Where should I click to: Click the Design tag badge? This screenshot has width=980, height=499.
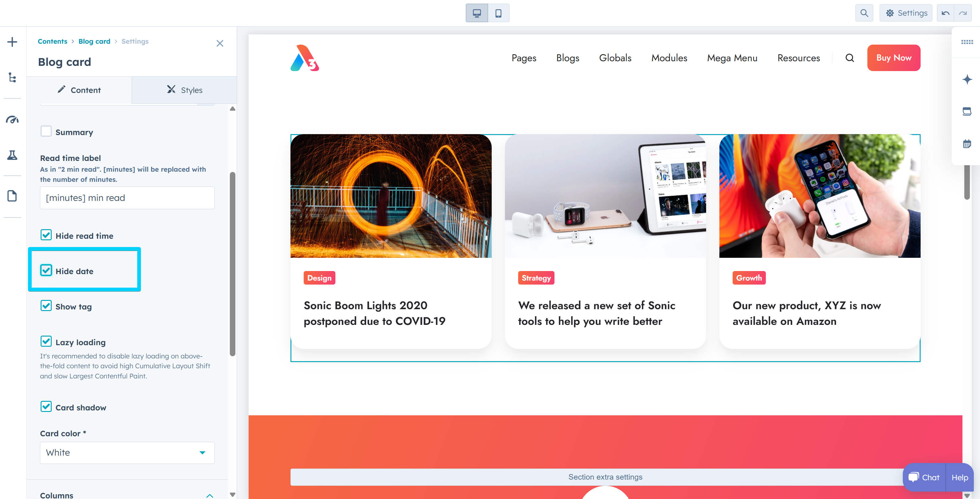(319, 278)
